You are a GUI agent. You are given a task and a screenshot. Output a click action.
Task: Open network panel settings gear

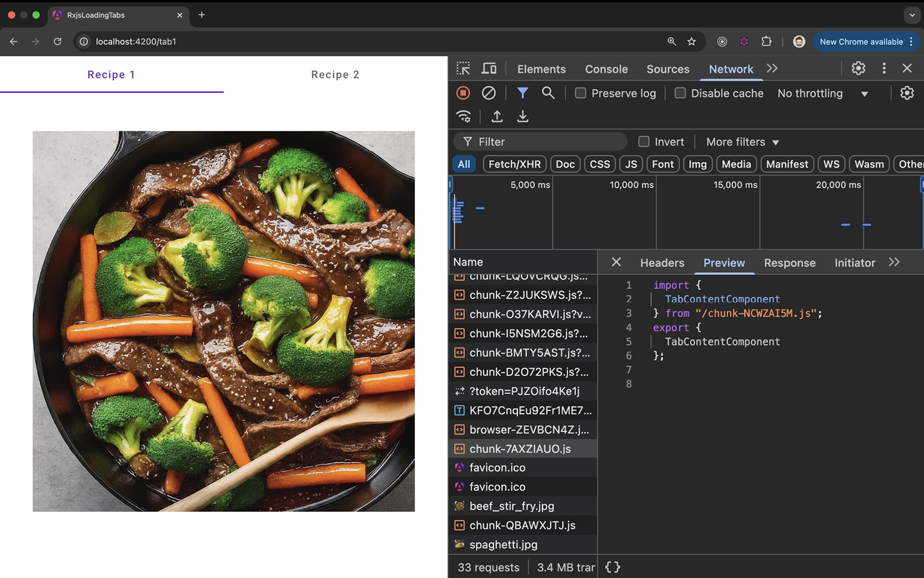907,93
